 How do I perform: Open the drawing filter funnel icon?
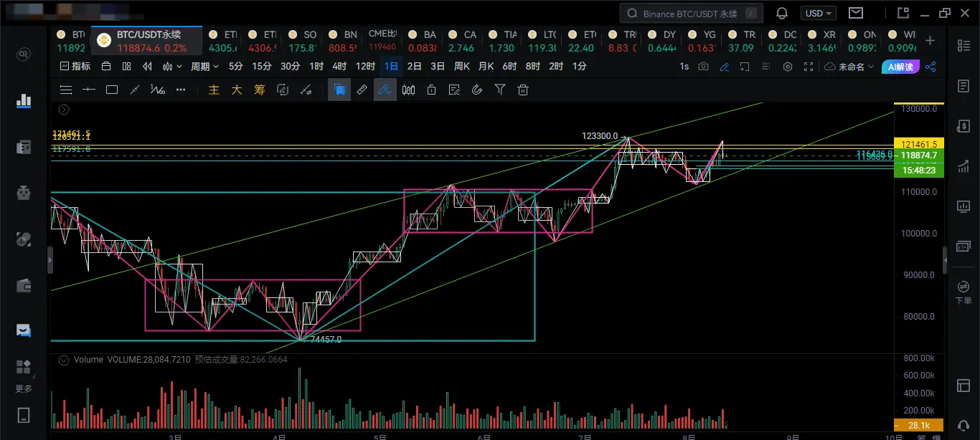click(500, 90)
